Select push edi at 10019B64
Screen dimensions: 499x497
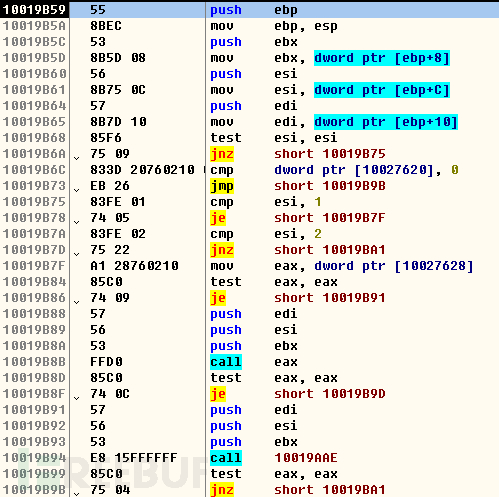(x=254, y=106)
